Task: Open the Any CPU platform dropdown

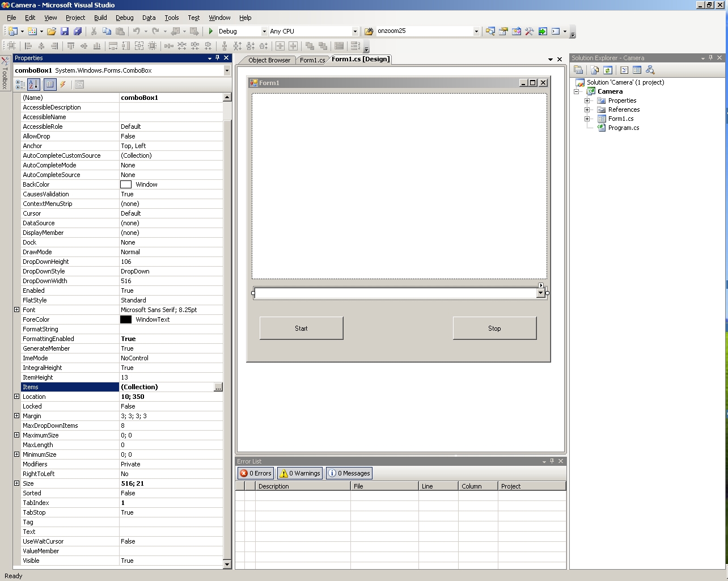Action: click(x=355, y=31)
